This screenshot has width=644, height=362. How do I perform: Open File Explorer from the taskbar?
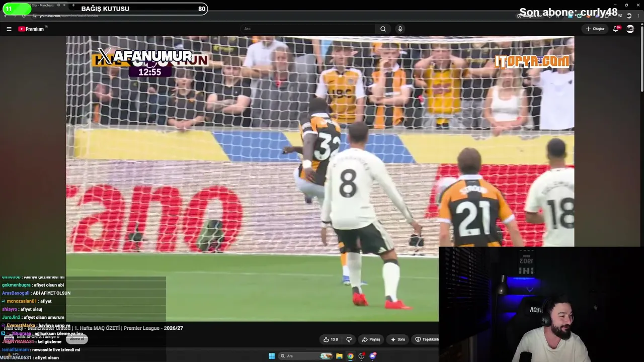coord(339,356)
